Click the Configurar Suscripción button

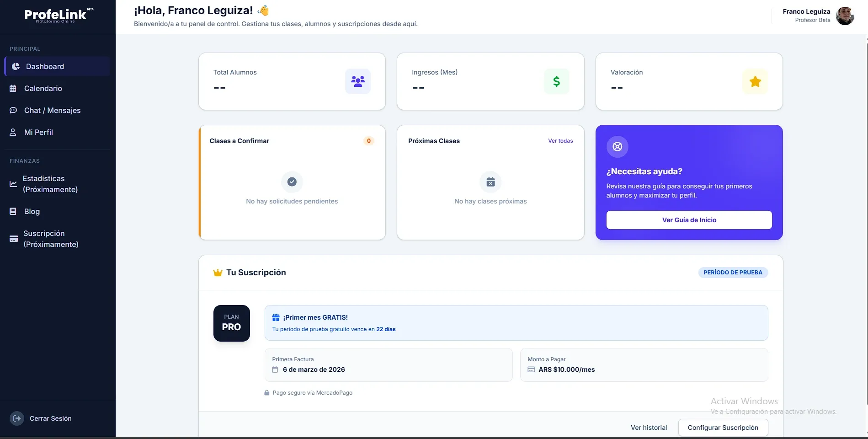pyautogui.click(x=723, y=428)
